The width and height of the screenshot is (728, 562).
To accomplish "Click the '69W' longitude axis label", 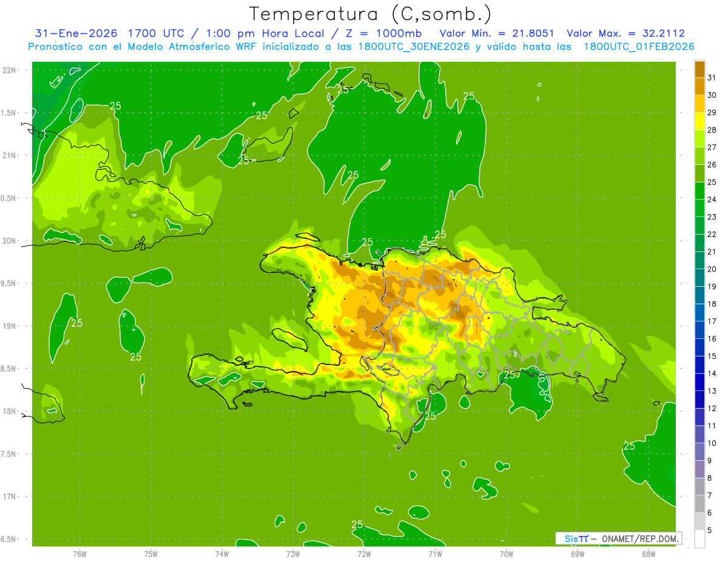I will click(x=578, y=554).
